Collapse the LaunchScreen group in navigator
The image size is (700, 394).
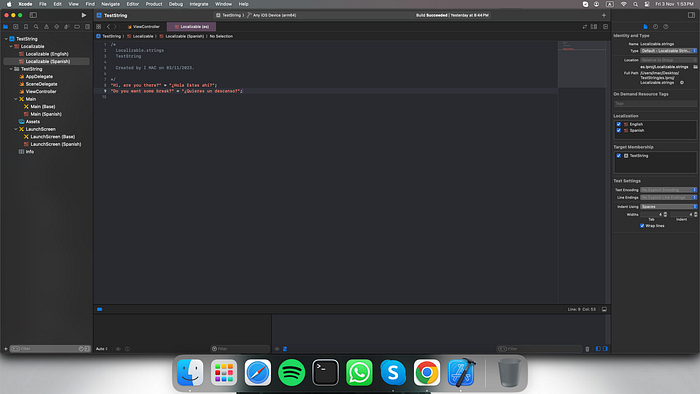16,129
